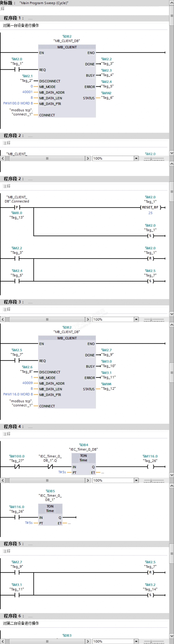Image resolution: width=174 pixels, height=644 pixels.
Task: Select the Tag_11 contact in 程序段 5
Action: pos(17,595)
